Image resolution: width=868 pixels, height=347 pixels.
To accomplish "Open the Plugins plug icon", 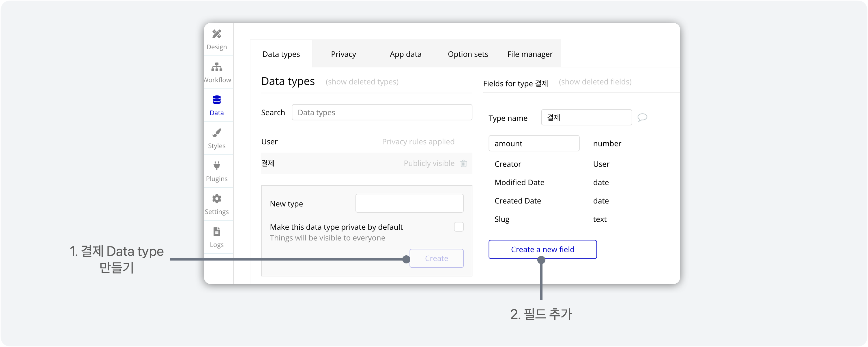I will (x=217, y=166).
